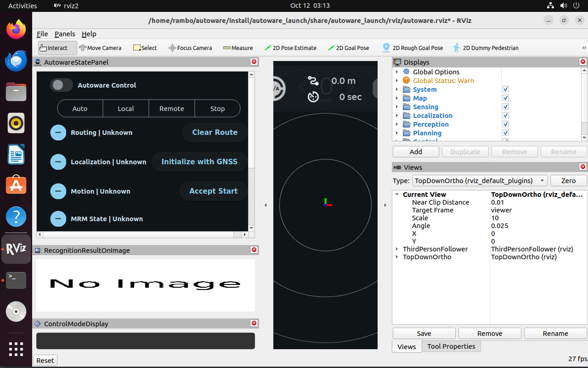Expand the System display group
The width and height of the screenshot is (588, 368).
(397, 89)
